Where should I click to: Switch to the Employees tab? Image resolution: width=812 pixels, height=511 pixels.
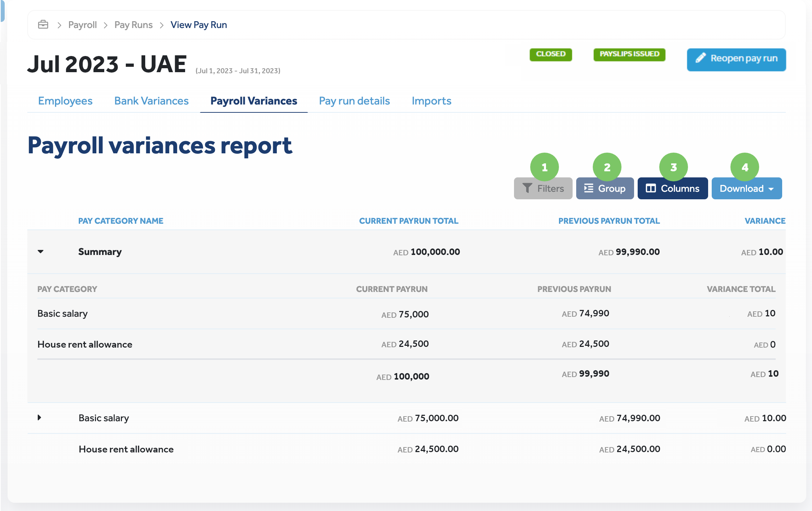tap(65, 101)
